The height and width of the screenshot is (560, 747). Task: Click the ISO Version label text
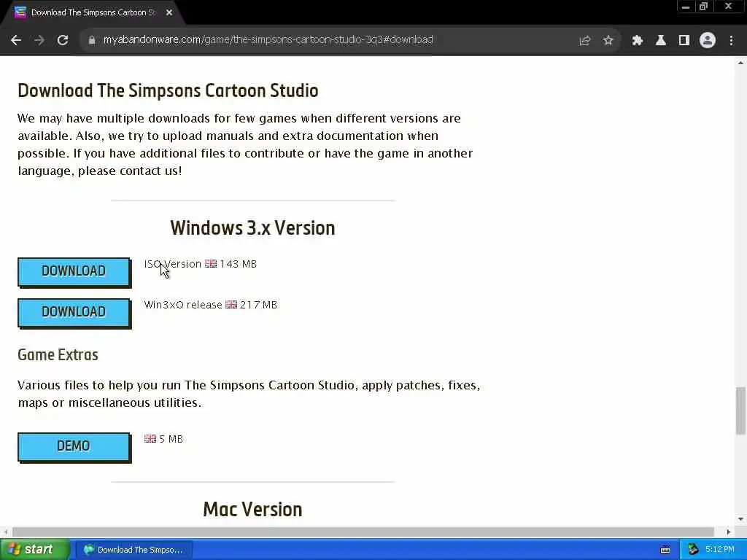[172, 264]
